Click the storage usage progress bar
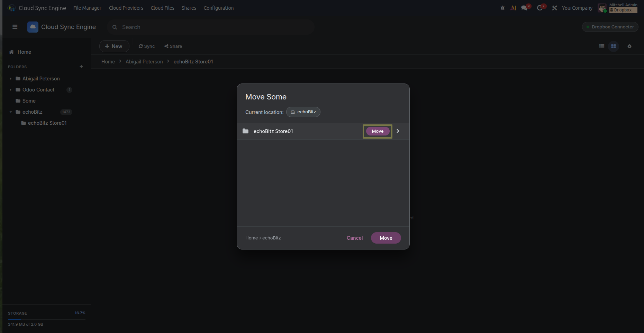Viewport: 644px width, 333px height. (x=47, y=319)
